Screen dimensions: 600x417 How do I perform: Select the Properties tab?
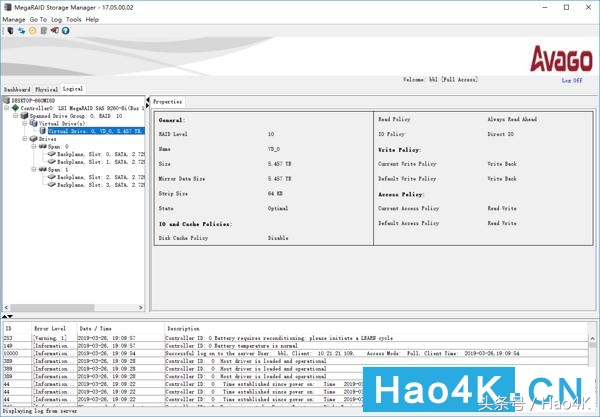pyautogui.click(x=167, y=102)
